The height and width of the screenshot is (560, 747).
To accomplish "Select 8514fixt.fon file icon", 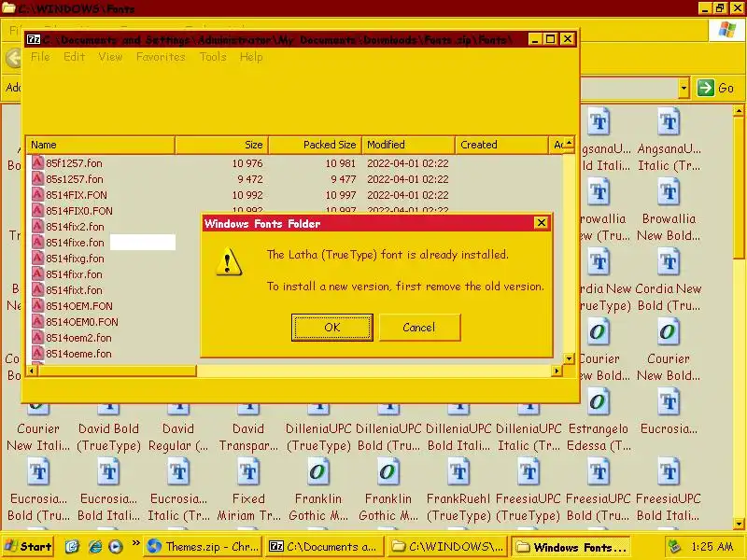I will [37, 289].
